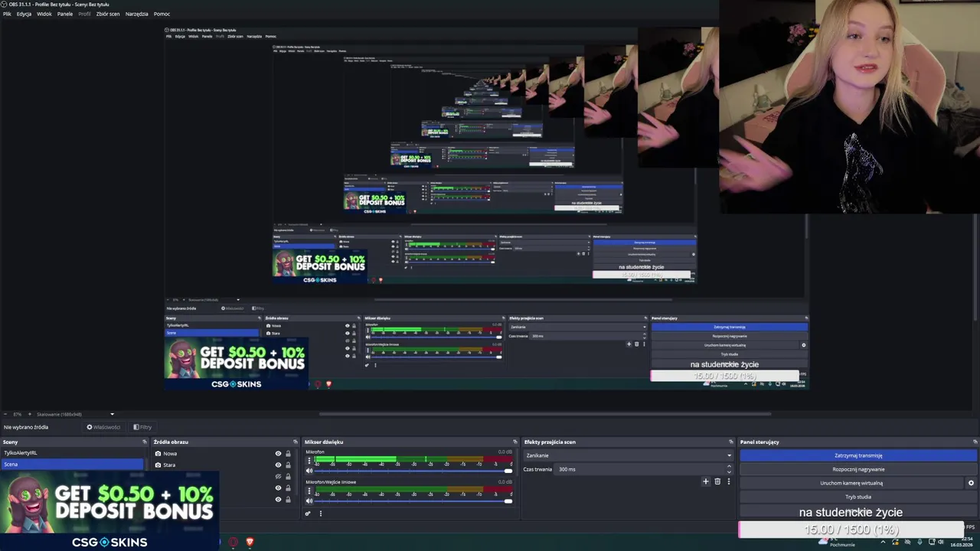The width and height of the screenshot is (980, 551).
Task: Toggle the eye of the bottom source row
Action: click(278, 499)
